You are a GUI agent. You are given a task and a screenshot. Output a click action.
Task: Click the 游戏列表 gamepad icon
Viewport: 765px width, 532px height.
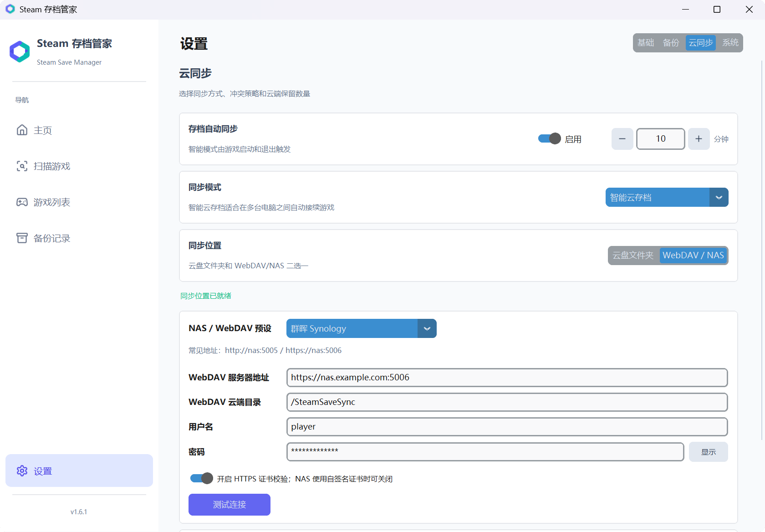point(22,202)
